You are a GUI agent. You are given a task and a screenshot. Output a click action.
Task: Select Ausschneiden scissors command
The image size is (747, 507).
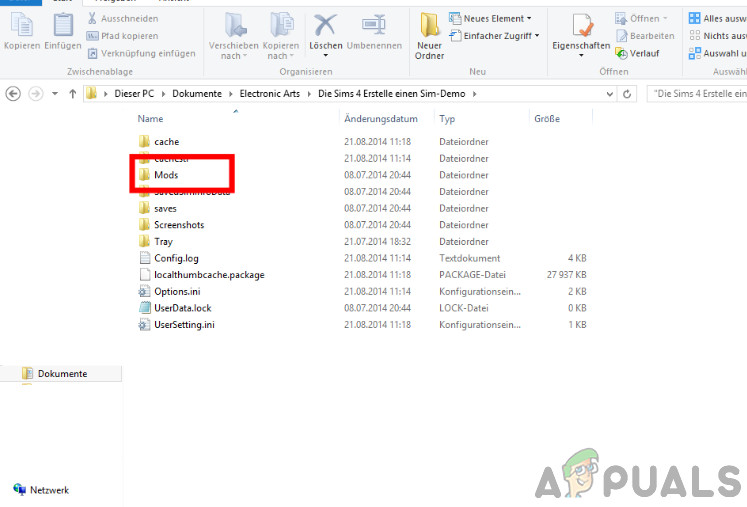click(x=122, y=19)
